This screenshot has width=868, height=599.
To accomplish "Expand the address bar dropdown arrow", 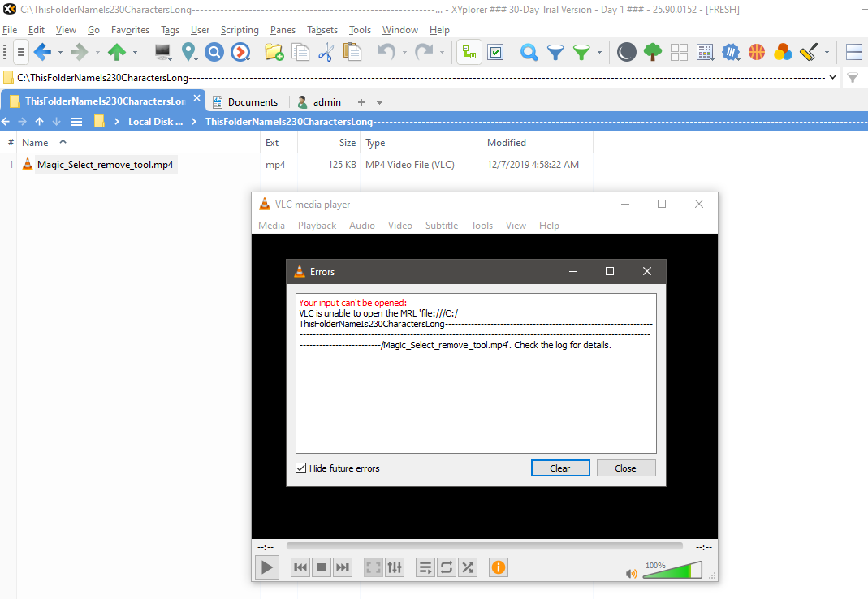I will click(832, 78).
